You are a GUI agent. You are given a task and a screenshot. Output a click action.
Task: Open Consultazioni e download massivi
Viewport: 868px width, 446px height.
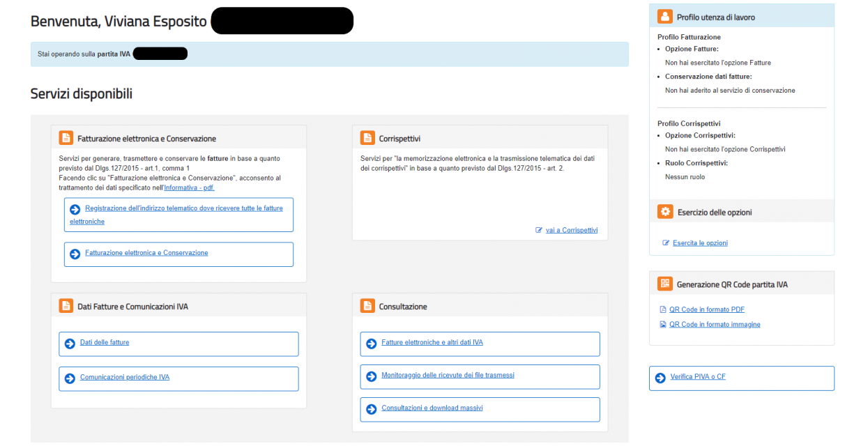pyautogui.click(x=432, y=408)
